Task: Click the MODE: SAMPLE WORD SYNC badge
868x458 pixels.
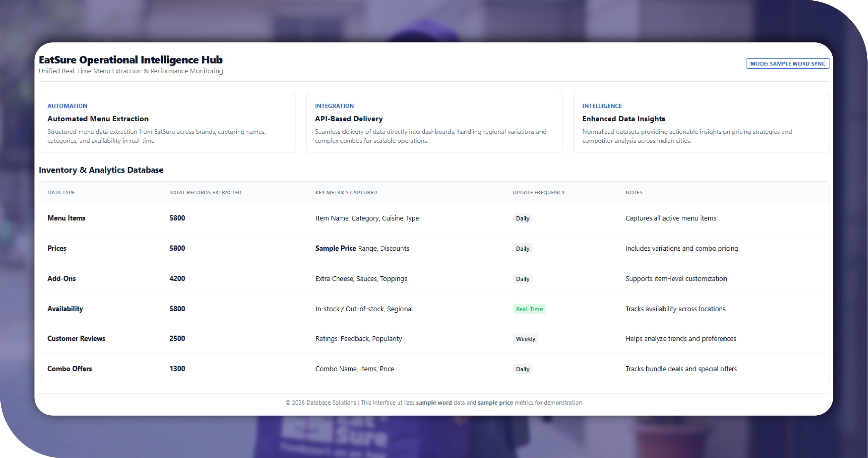Action: click(787, 63)
